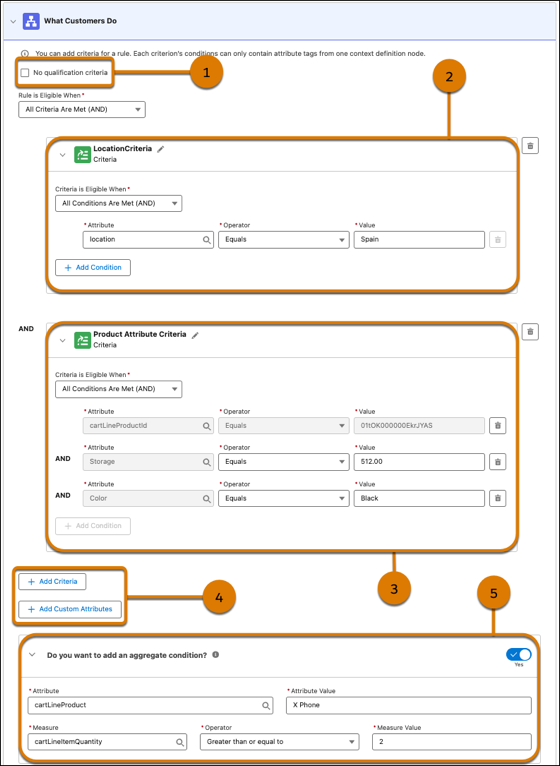The height and width of the screenshot is (766, 560).
Task: Open Criteria is Eligible When dropdown in LocationCriteria
Action: (119, 203)
